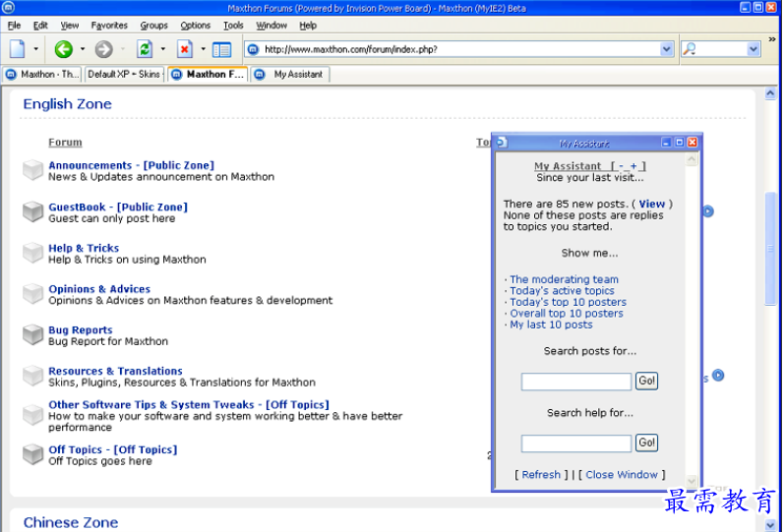Go back with the green Back arrow
This screenshot has height=532, width=784.
point(64,49)
